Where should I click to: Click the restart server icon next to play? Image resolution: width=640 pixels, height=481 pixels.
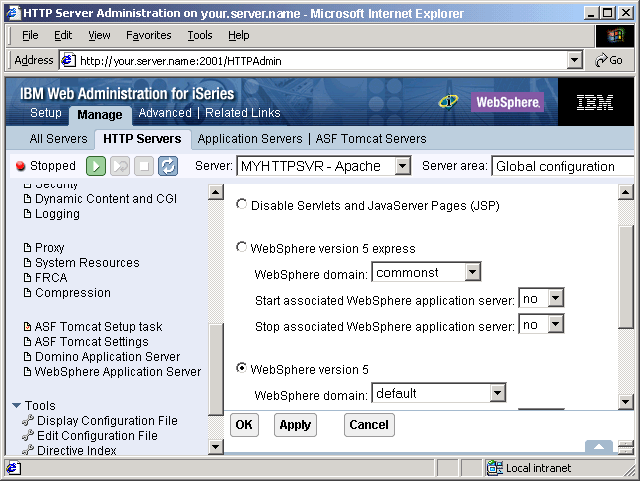[x=120, y=166]
